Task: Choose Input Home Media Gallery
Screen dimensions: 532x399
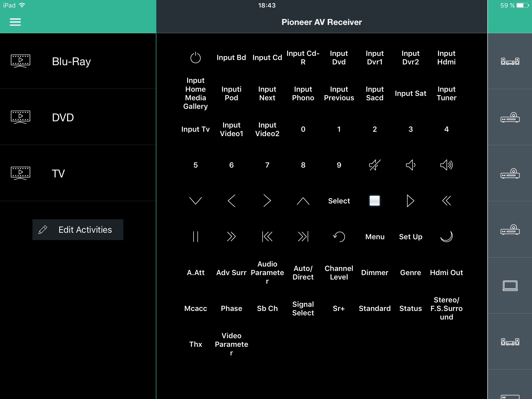Action: point(196,93)
